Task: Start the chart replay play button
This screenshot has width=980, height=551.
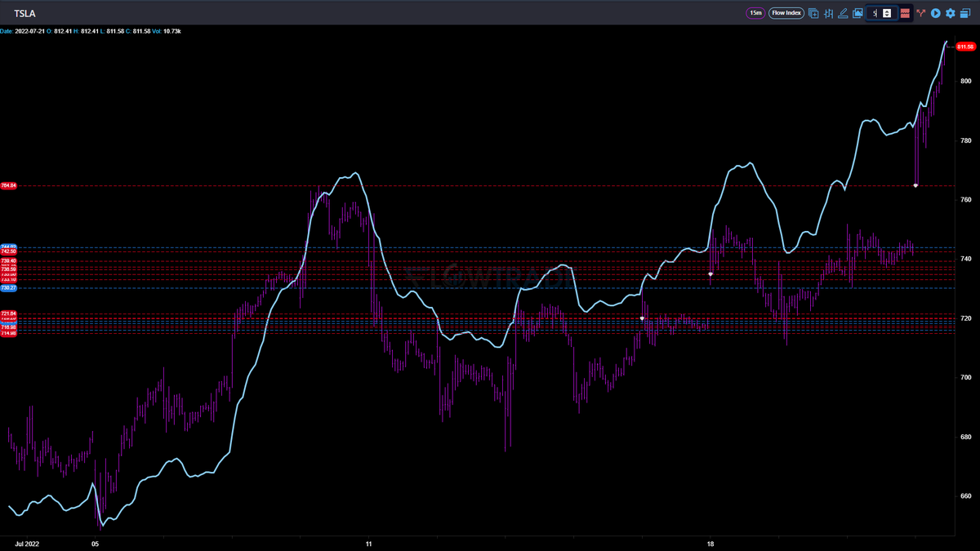Action: [936, 13]
